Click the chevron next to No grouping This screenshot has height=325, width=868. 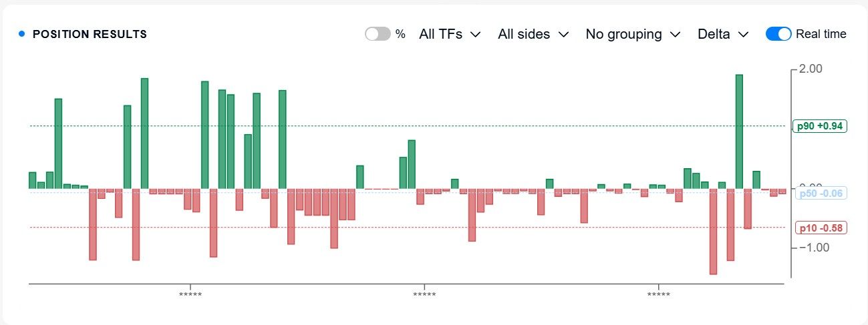675,35
